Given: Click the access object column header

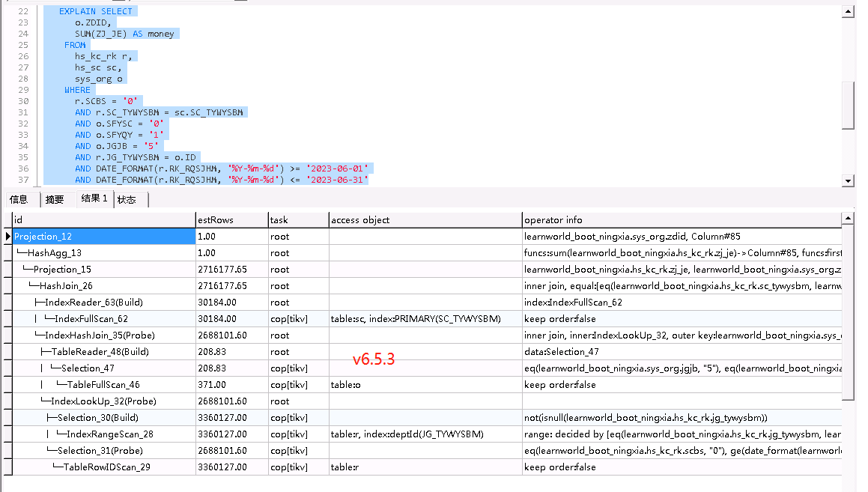Looking at the screenshot, I should tap(425, 219).
